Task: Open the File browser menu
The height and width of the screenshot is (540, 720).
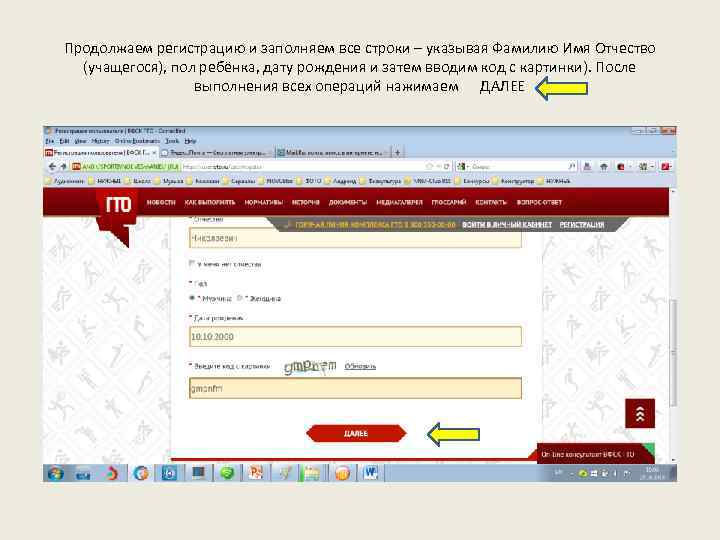Action: [x=50, y=141]
